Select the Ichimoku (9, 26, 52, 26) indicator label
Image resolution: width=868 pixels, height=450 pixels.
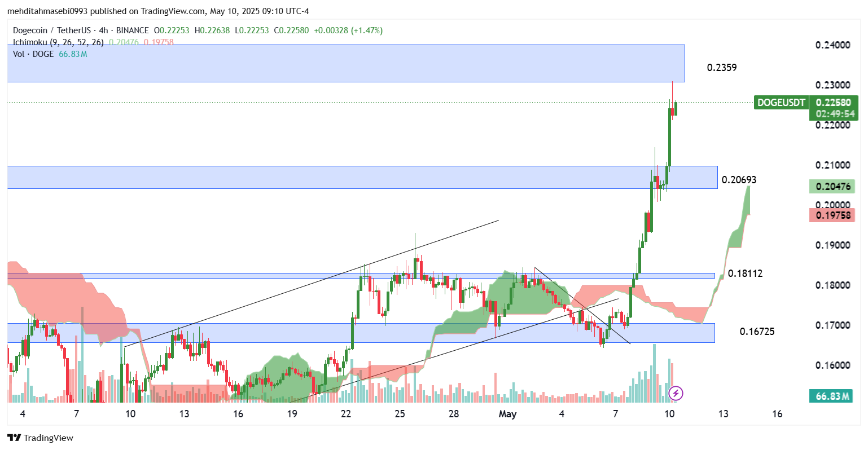(x=58, y=42)
